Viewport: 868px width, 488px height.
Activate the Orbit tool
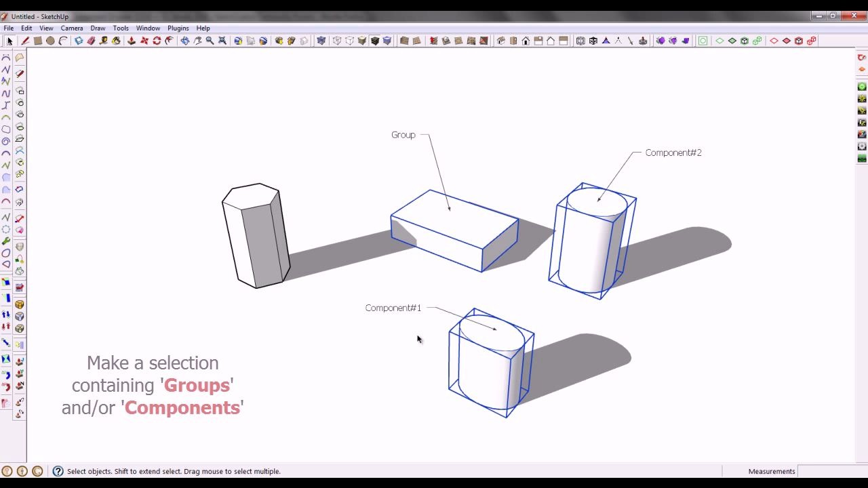184,40
